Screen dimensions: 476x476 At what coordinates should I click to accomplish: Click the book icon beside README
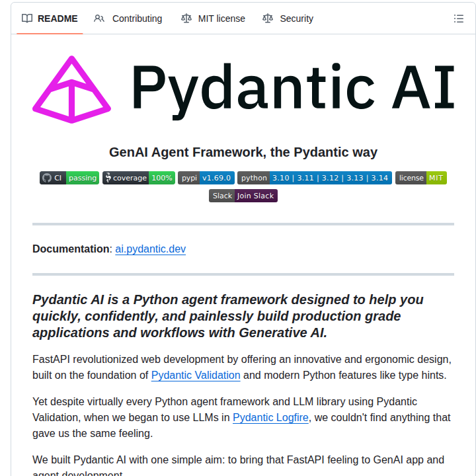[27, 19]
